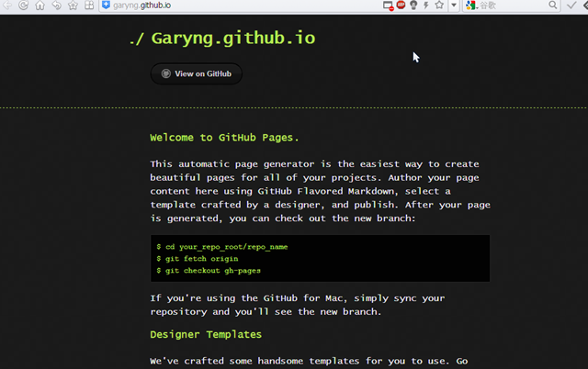This screenshot has height=369, width=588.
Task: Click the popup blocker window icon
Action: pyautogui.click(x=388, y=6)
